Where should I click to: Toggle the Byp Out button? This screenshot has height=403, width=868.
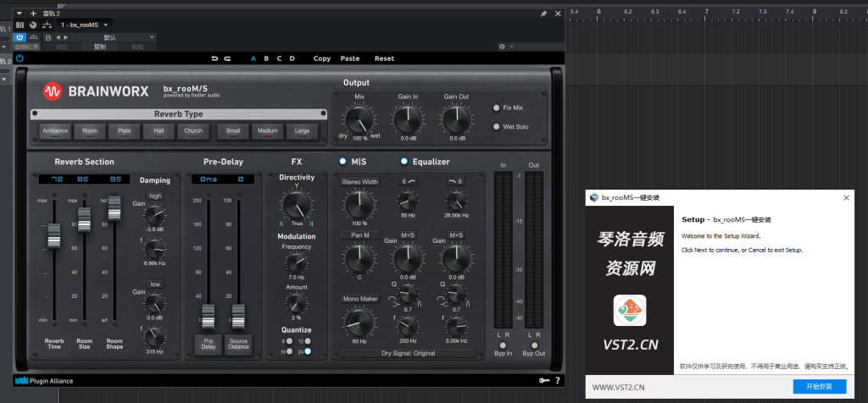pyautogui.click(x=534, y=345)
